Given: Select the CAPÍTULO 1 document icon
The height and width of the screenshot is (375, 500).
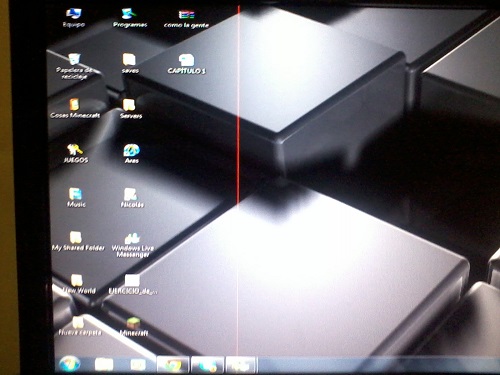Looking at the screenshot, I should pyautogui.click(x=187, y=64).
